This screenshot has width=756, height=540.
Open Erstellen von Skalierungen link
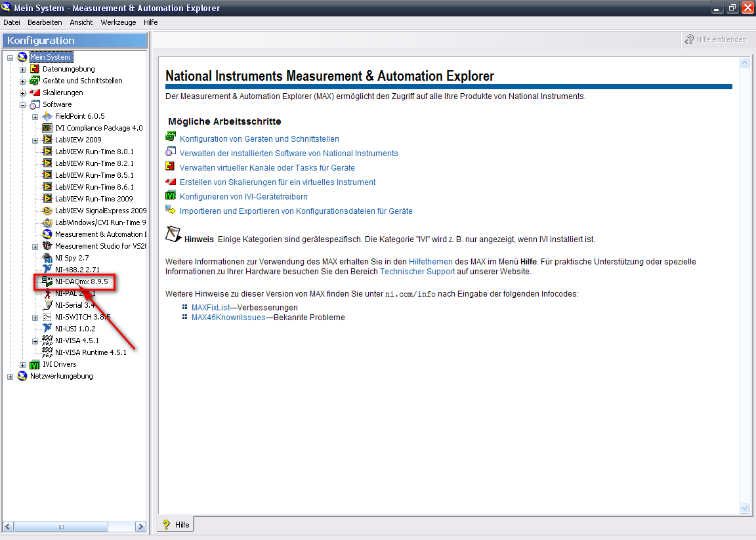(x=278, y=182)
